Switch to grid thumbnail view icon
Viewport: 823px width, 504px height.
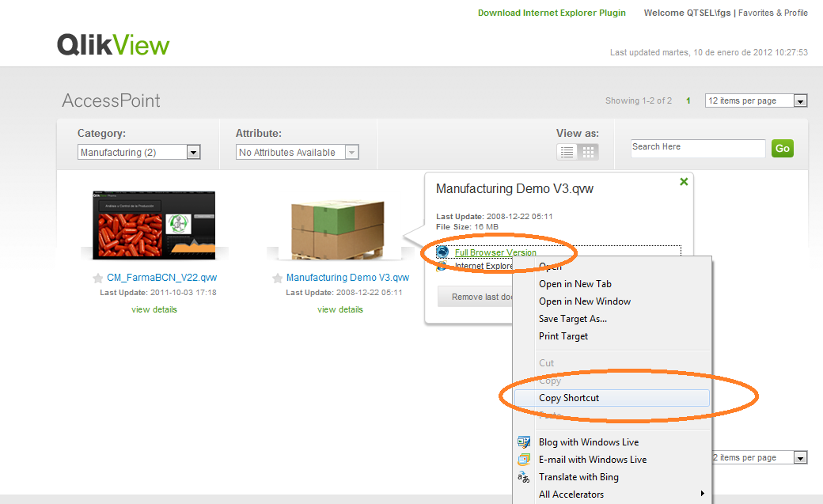(588, 152)
